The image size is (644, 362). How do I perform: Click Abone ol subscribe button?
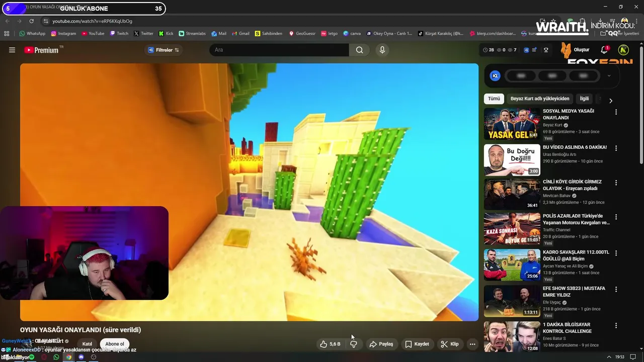click(115, 344)
